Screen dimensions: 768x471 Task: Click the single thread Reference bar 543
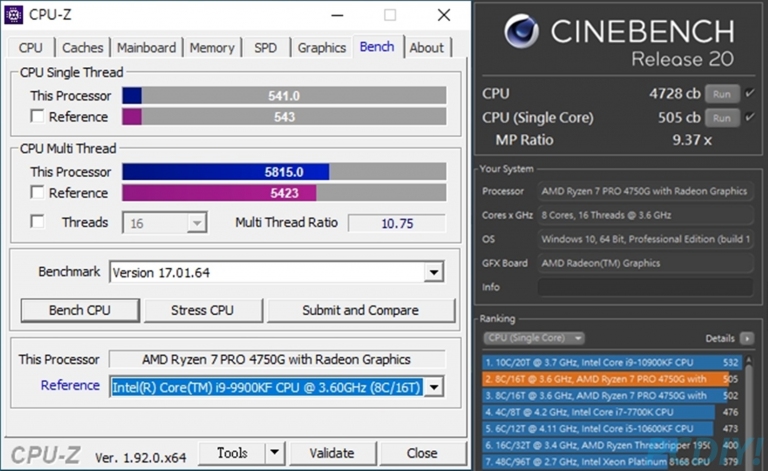(x=284, y=117)
